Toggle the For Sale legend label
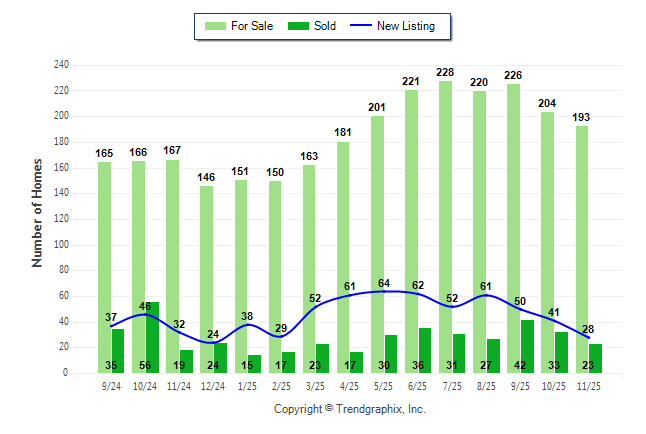646x434 pixels. [x=250, y=26]
